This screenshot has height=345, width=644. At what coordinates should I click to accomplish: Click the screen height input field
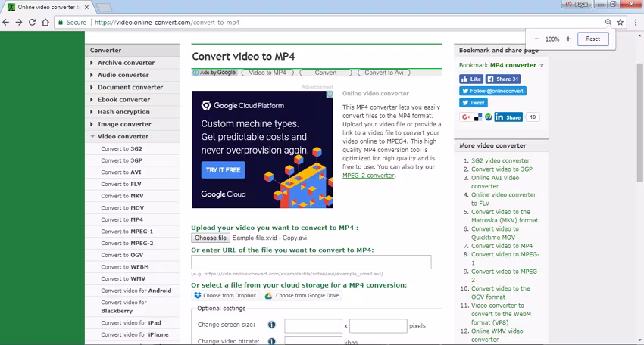click(x=378, y=326)
